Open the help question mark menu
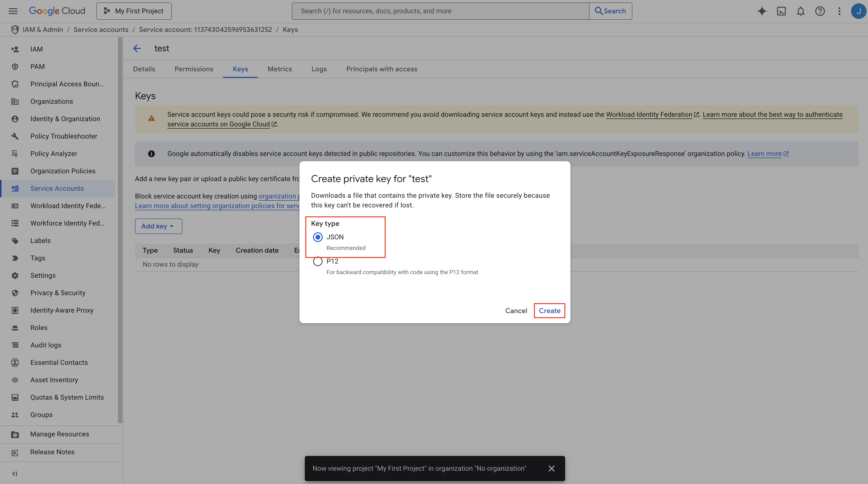The image size is (868, 484). coord(820,11)
